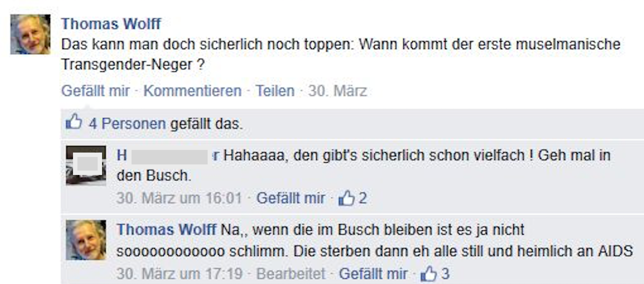This screenshot has height=284, width=644.
Task: Click the thumbs-up icon showing 3 likes
Action: 428,274
